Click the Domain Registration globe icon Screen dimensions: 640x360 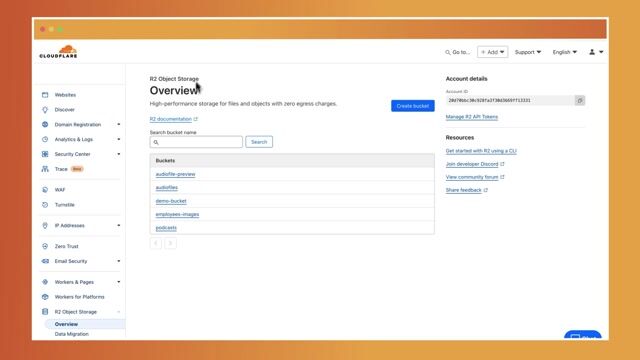point(45,124)
